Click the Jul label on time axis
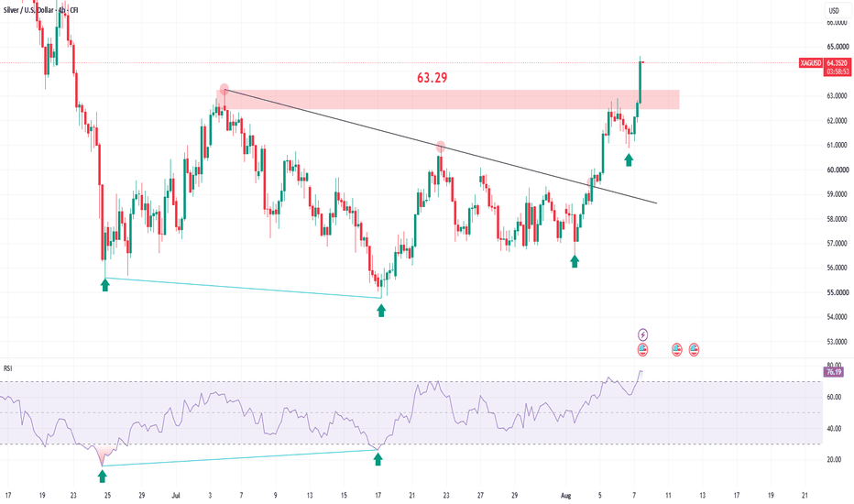 coord(175,496)
